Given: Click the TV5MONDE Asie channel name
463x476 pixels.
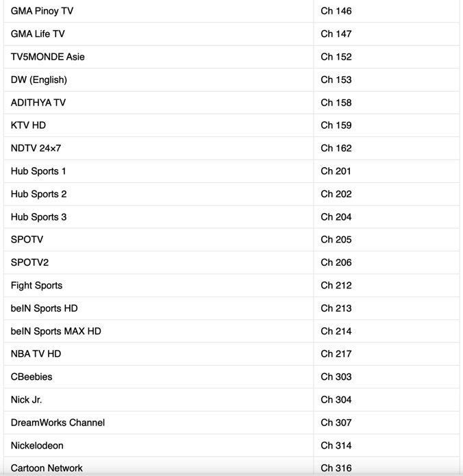Looking at the screenshot, I should [x=48, y=57].
